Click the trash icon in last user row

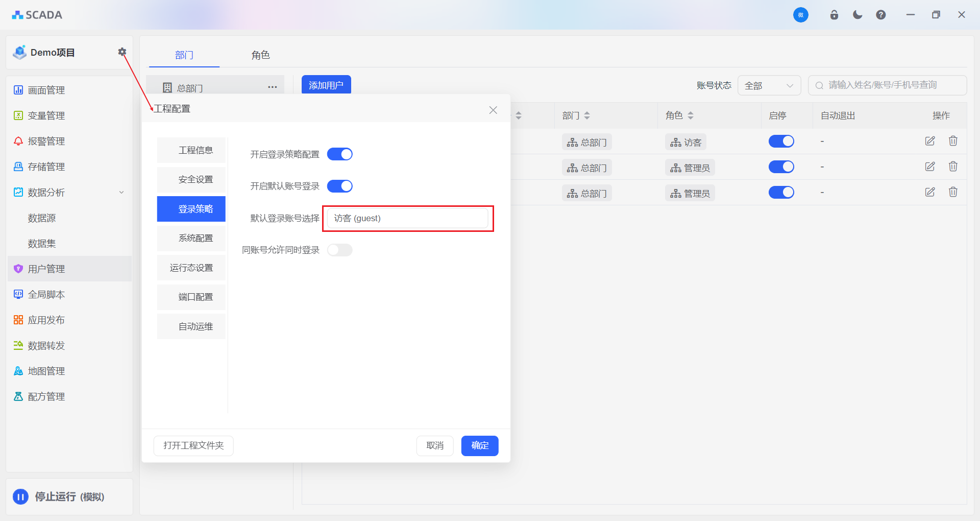953,192
